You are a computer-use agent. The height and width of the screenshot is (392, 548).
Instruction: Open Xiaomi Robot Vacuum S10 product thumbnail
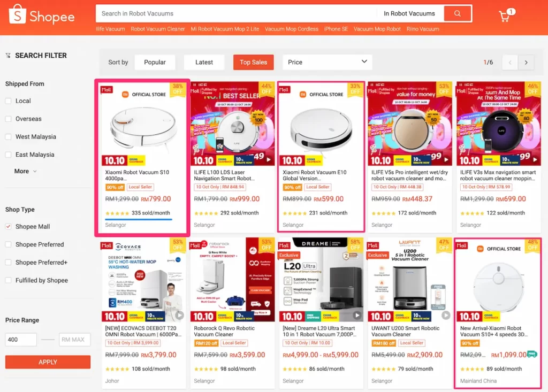coord(143,124)
